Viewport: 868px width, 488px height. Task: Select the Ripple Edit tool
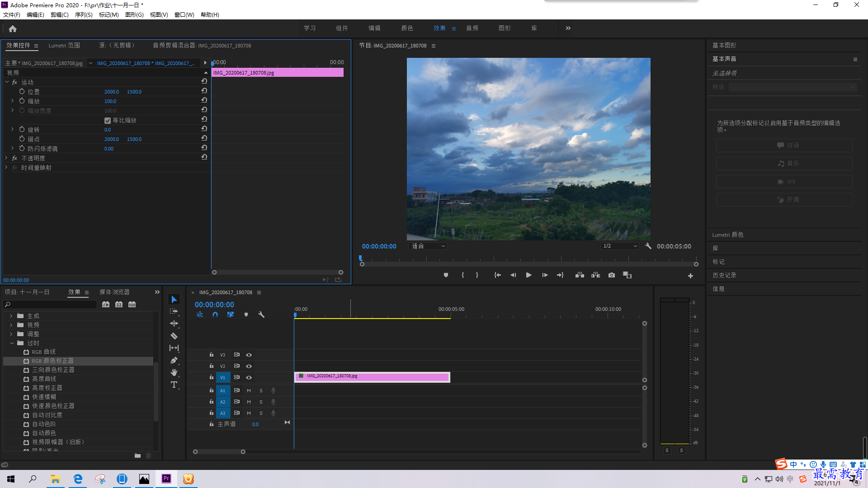coord(174,324)
